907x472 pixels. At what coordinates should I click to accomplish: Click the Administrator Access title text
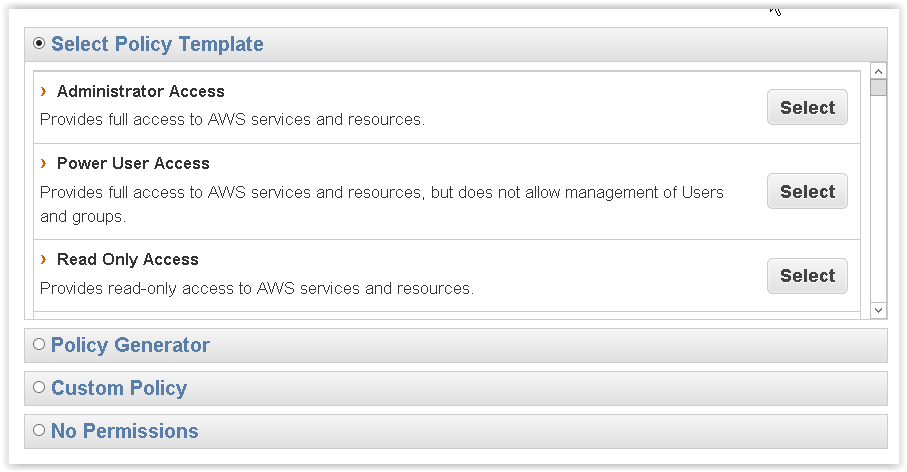coord(141,91)
